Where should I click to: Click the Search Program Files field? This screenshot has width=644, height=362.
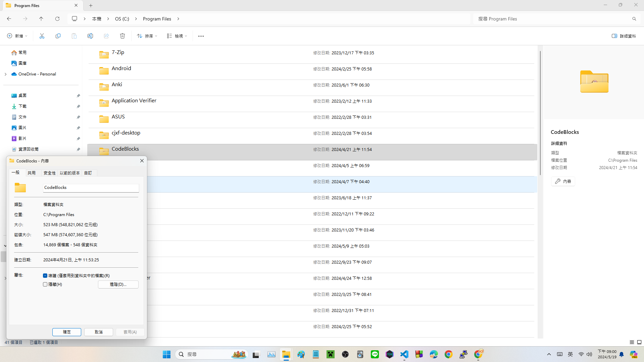pos(554,19)
